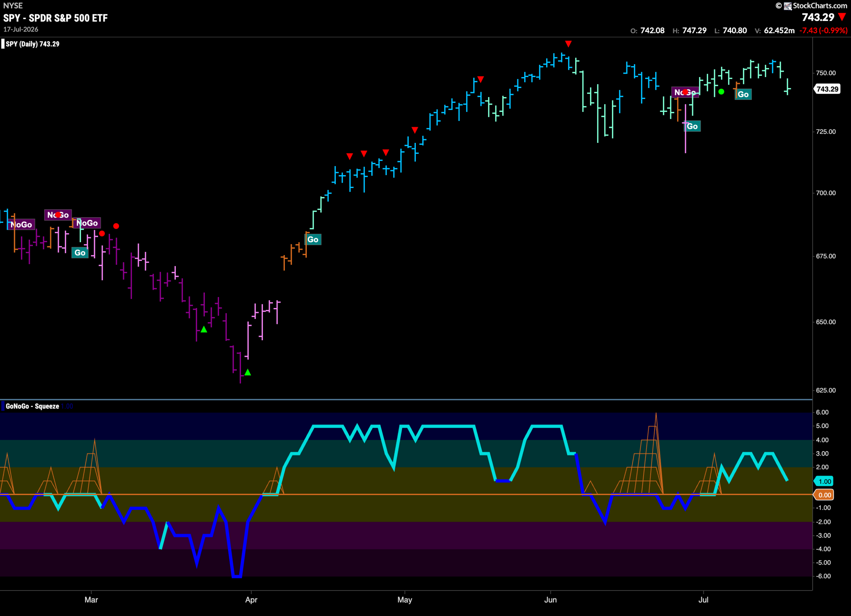This screenshot has width=851, height=616.
Task: Click the 650.00 price axis label
Action: pos(826,322)
